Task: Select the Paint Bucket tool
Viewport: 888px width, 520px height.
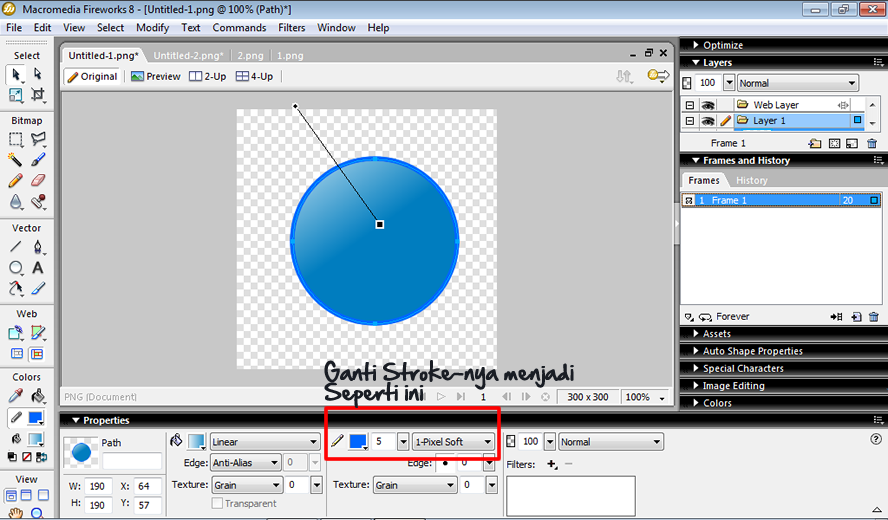Action: click(37, 395)
